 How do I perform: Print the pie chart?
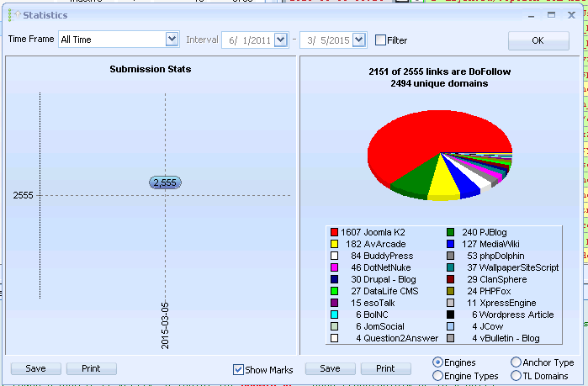[385, 368]
